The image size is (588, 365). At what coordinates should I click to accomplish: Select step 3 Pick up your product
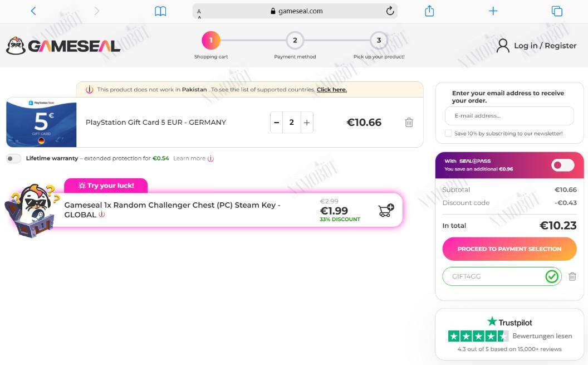pos(379,41)
